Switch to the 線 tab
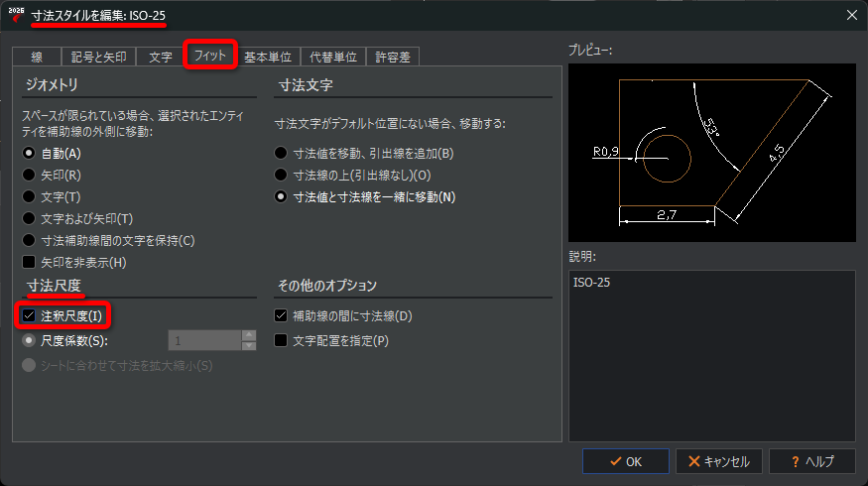 point(37,57)
